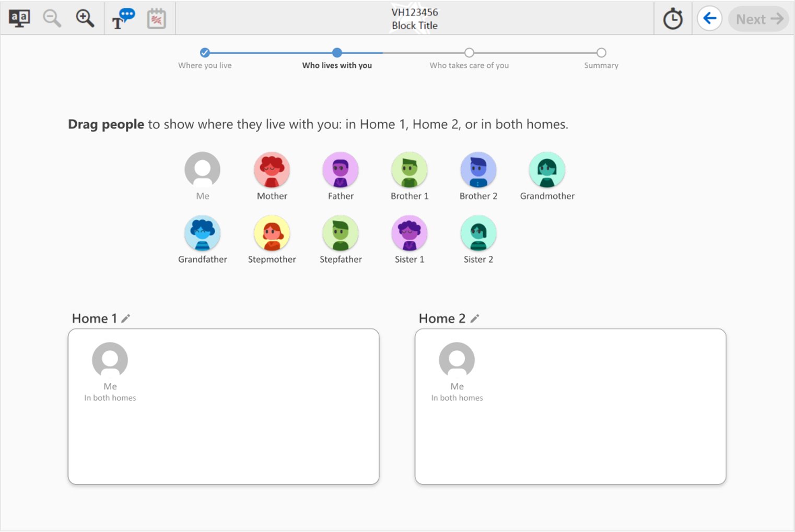Click the display theme monitor icon
The height and width of the screenshot is (532, 795).
(19, 19)
